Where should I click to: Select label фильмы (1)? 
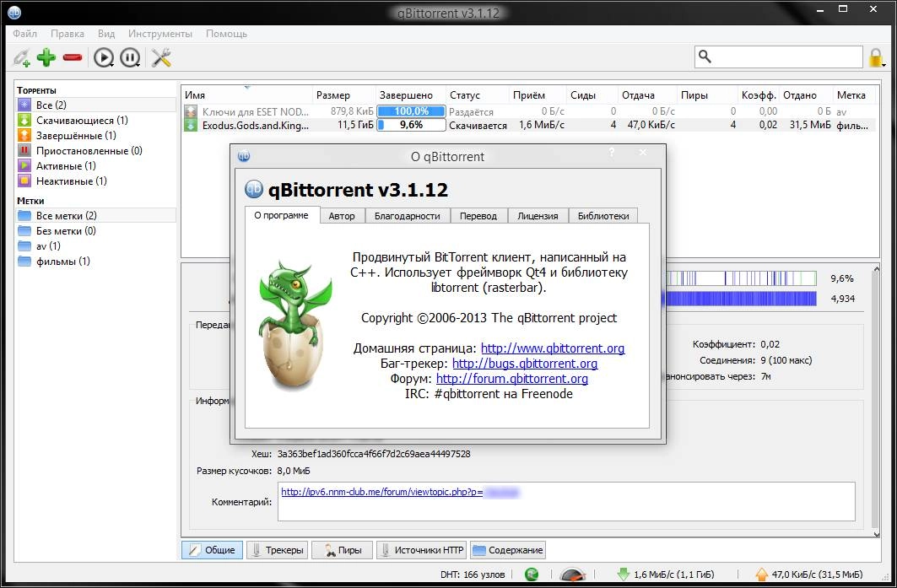click(96, 262)
